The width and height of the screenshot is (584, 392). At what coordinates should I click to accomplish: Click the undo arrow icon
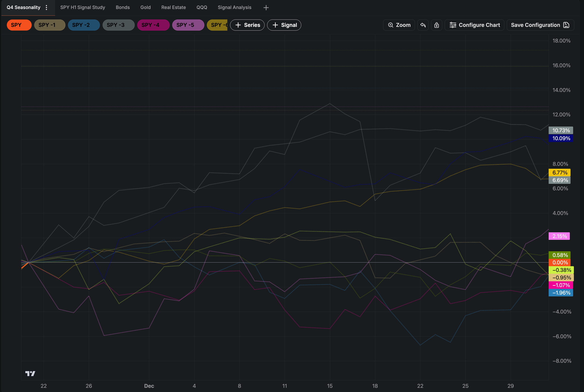click(423, 25)
